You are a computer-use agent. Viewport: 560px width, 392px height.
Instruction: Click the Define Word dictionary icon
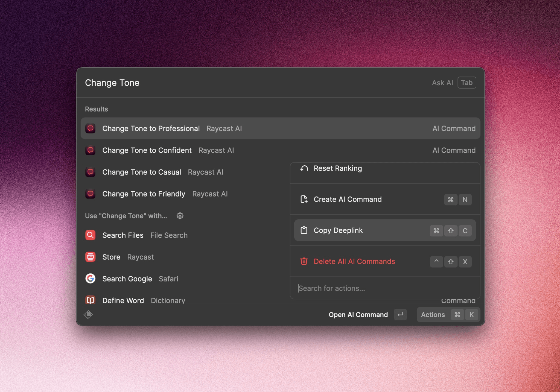pos(90,300)
